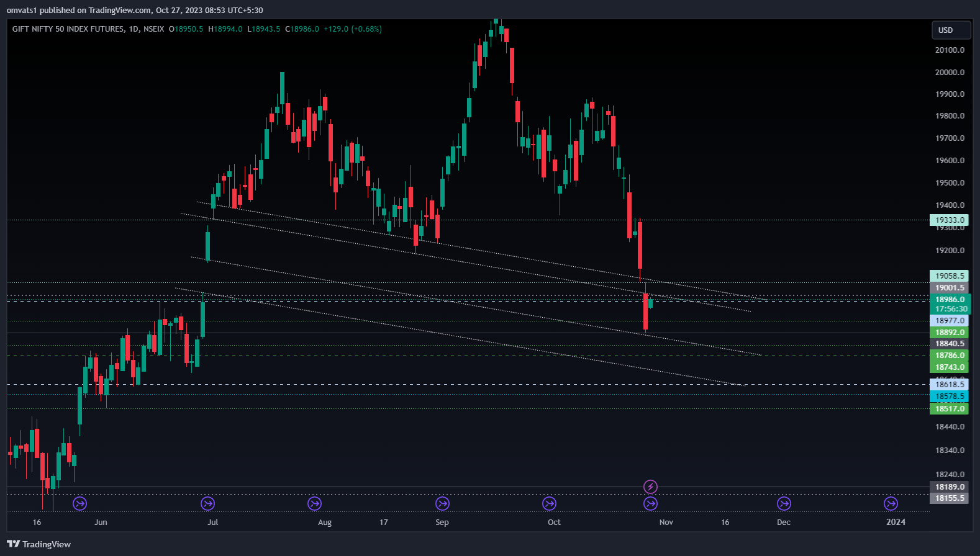Open the contract marker nearest the Aug label

coord(314,503)
